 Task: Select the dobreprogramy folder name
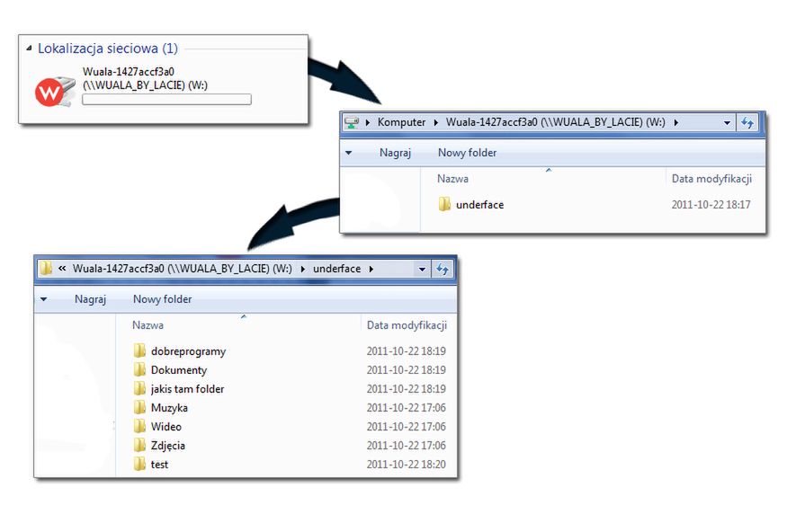pos(188,351)
